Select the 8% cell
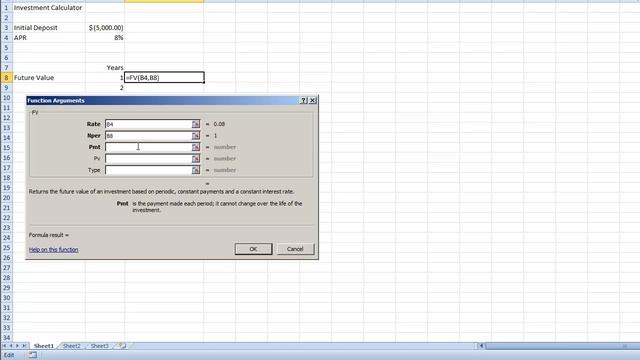 tap(105, 38)
